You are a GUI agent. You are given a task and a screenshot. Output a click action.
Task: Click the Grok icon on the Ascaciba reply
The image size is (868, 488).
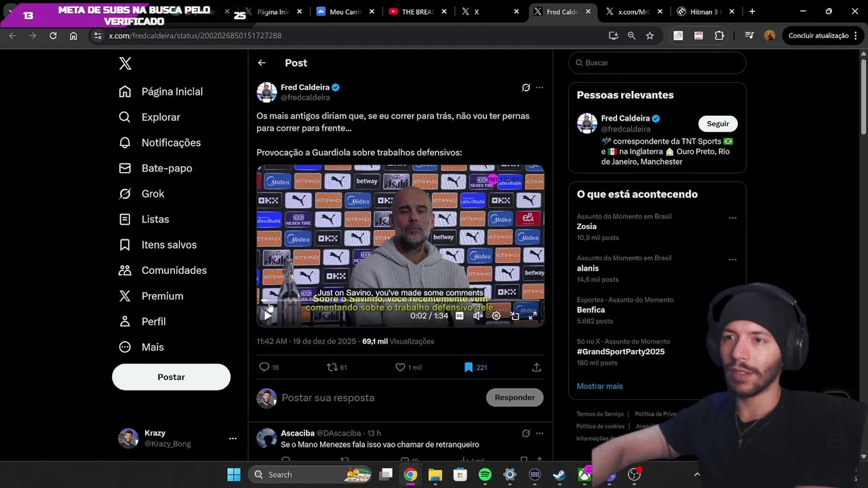tap(526, 433)
